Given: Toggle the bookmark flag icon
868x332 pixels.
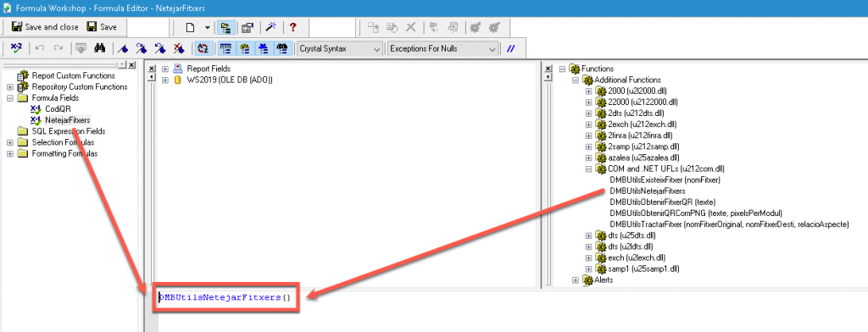Looking at the screenshot, I should (x=123, y=48).
